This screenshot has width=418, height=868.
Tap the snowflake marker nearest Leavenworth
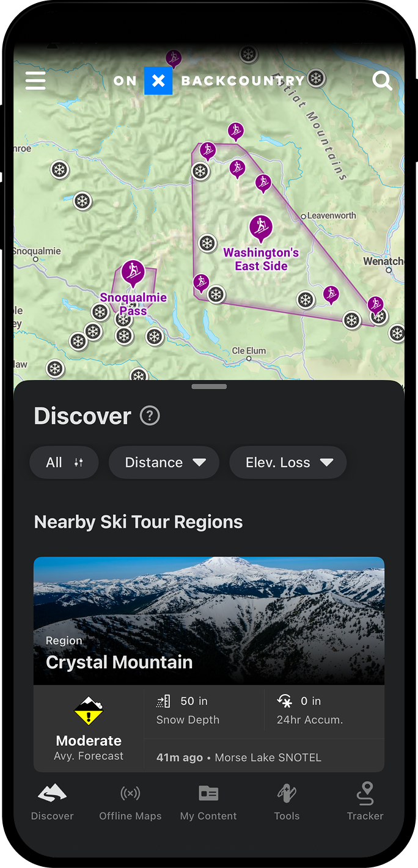[x=306, y=299]
